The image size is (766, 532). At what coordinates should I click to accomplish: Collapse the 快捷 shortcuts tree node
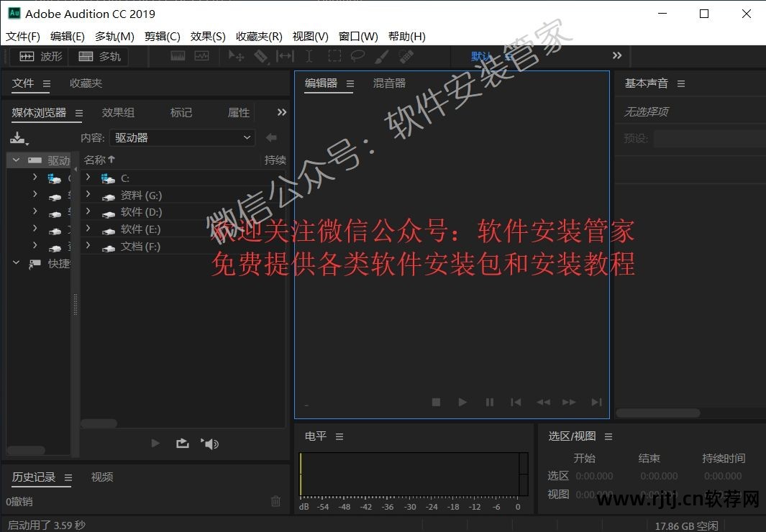click(x=16, y=262)
